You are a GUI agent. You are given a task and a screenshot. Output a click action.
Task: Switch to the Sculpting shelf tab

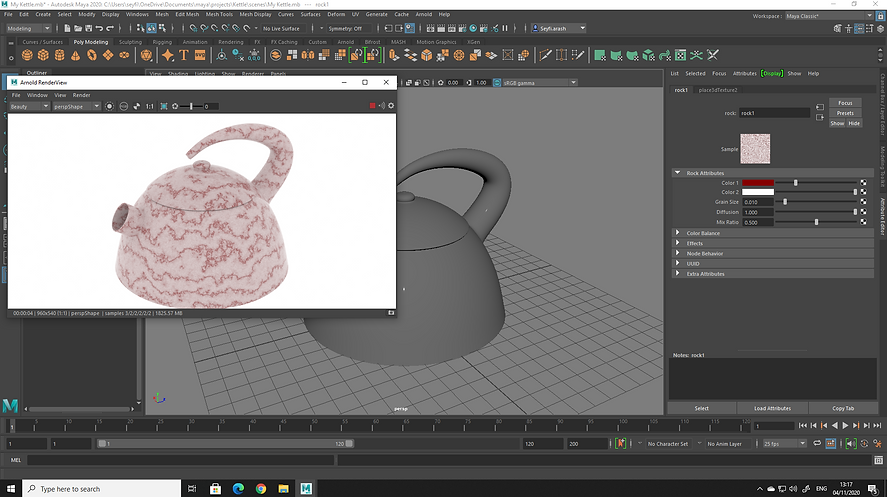[x=130, y=42]
